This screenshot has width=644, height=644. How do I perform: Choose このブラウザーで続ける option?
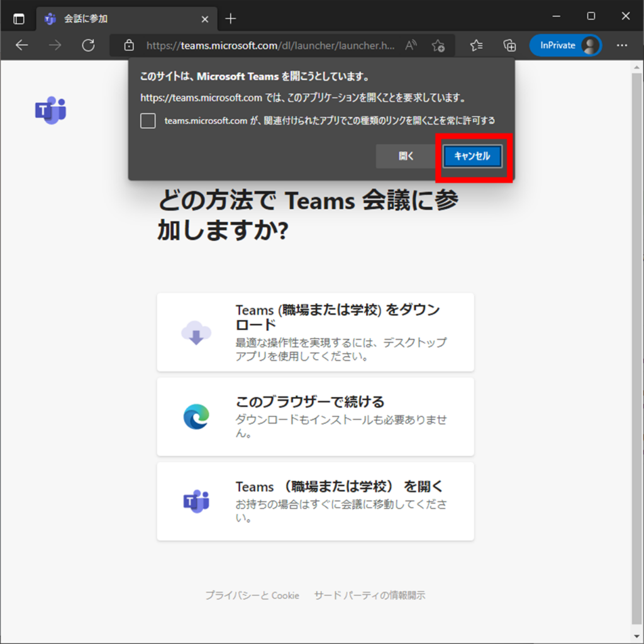(x=315, y=416)
